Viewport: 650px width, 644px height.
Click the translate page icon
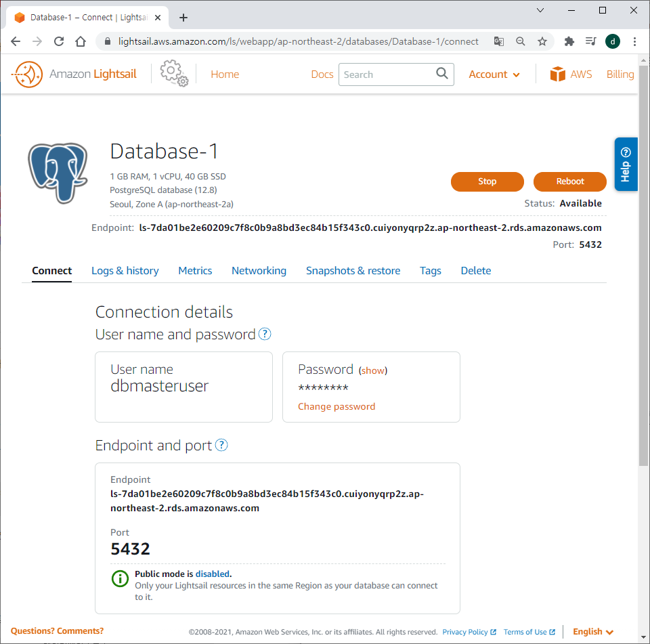pos(499,41)
